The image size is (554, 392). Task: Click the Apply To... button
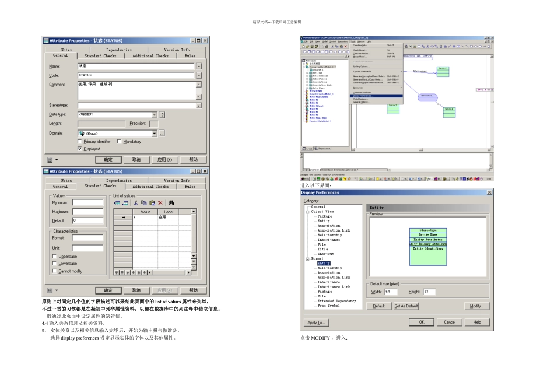point(316,323)
